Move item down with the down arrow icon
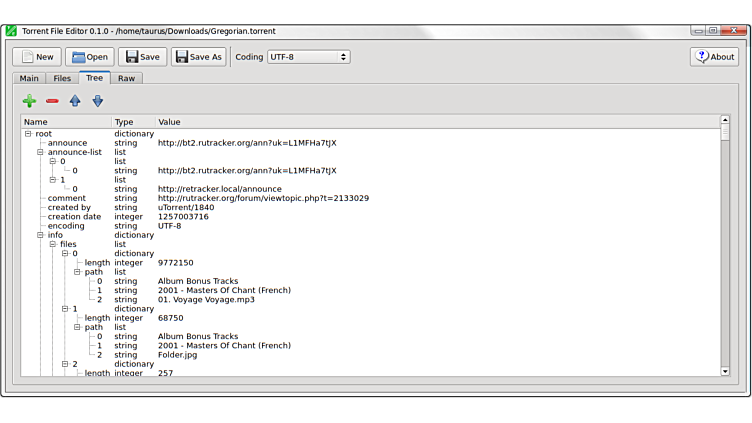The height and width of the screenshot is (423, 752). (98, 101)
